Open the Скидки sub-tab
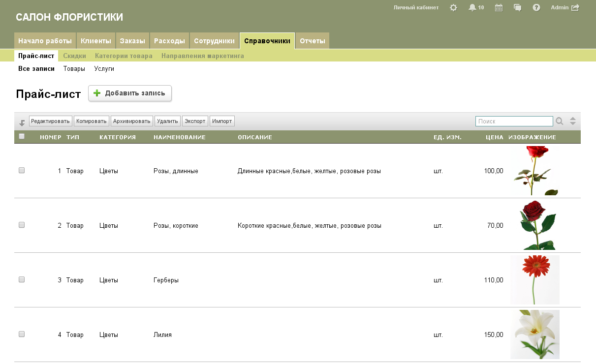 tap(74, 56)
